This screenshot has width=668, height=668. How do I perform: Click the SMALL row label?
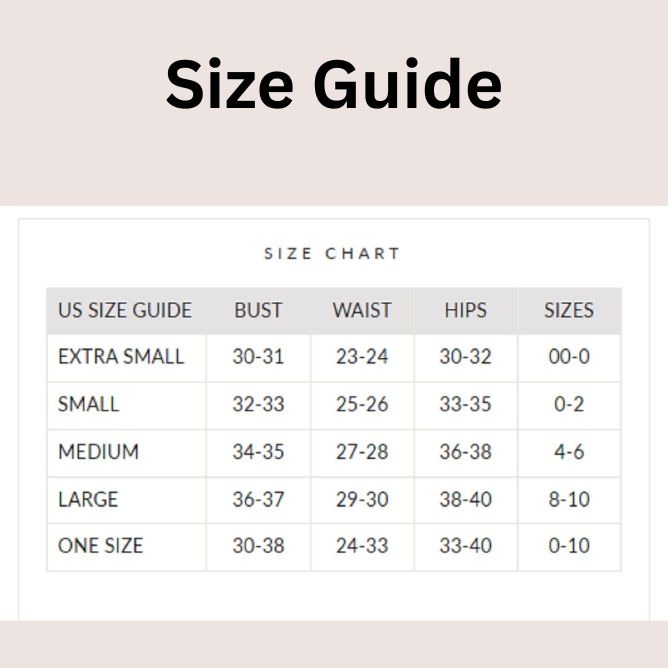[88, 404]
